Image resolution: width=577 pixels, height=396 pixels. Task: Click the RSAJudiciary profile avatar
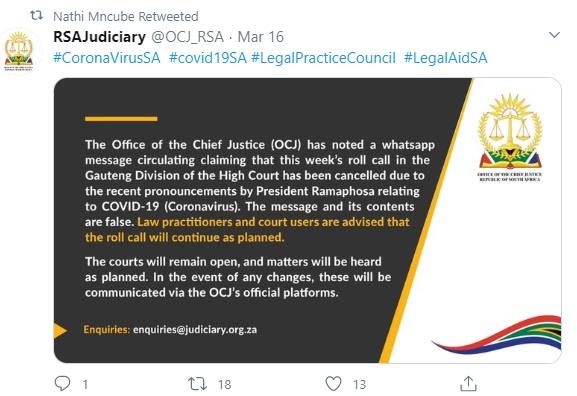(19, 51)
